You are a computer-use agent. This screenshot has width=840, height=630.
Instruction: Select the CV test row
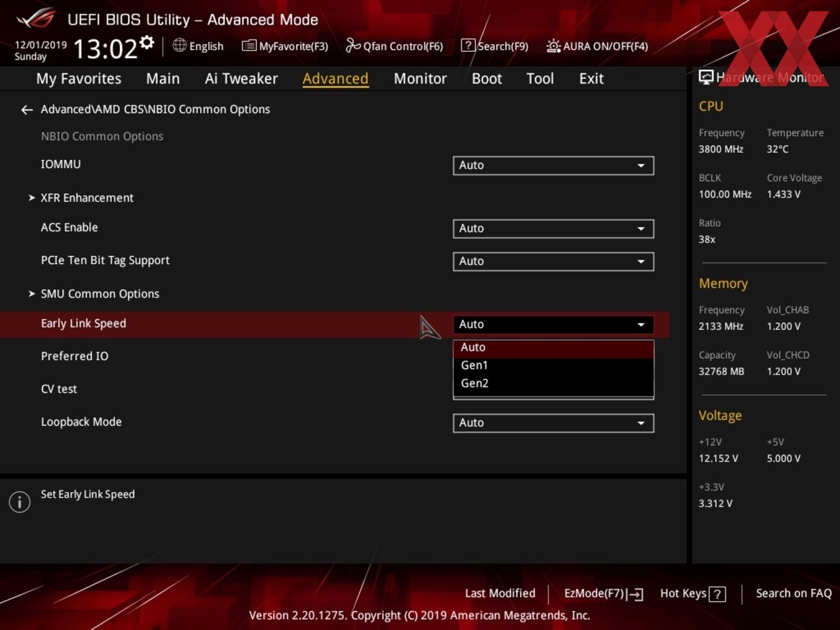[x=59, y=389]
